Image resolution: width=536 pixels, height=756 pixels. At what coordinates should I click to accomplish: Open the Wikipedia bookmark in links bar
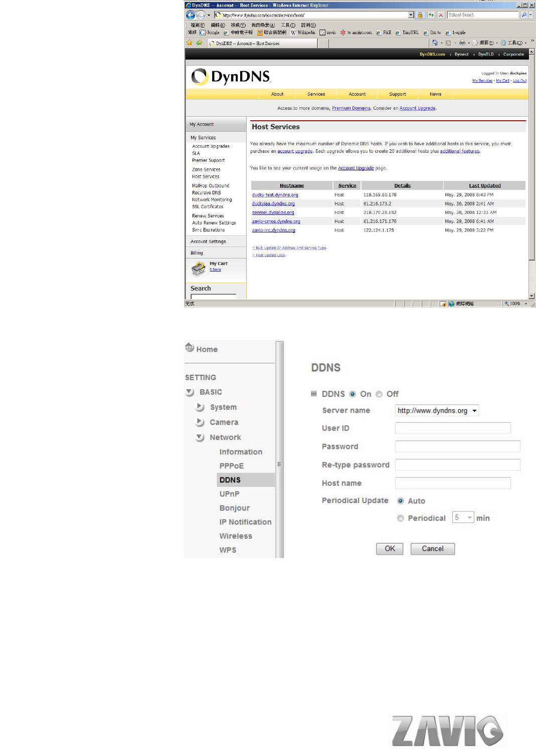pos(303,33)
